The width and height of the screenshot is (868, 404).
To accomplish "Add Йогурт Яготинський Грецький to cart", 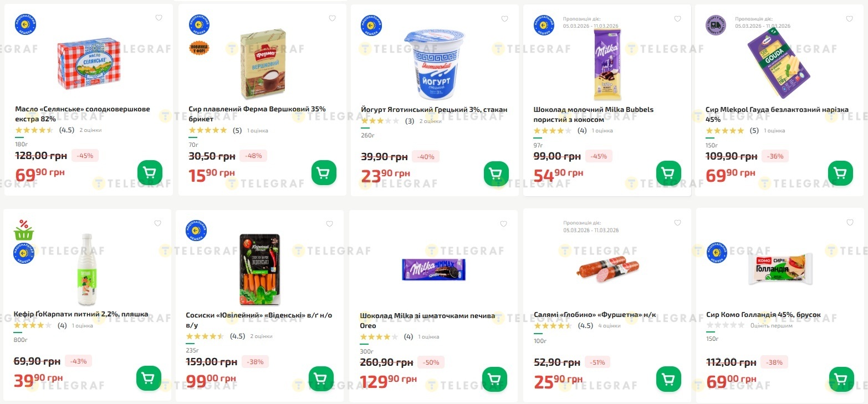I will [496, 174].
